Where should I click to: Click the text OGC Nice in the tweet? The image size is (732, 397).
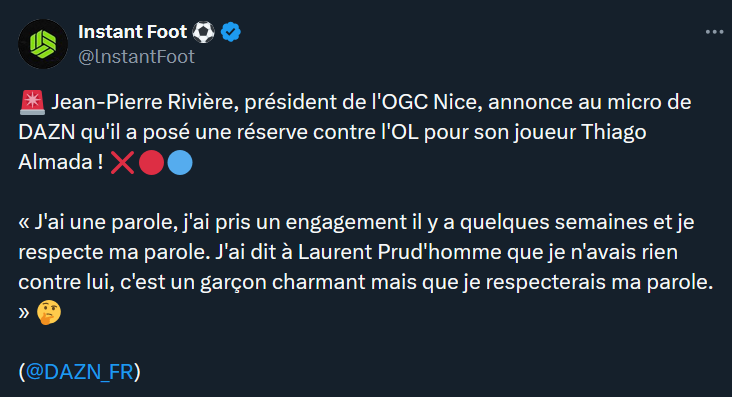[x=433, y=102]
